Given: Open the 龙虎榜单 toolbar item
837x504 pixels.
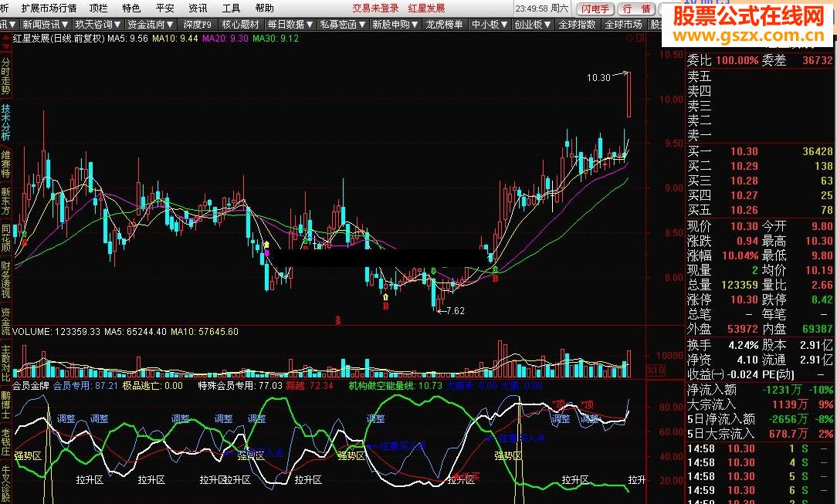Looking at the screenshot, I should (444, 25).
